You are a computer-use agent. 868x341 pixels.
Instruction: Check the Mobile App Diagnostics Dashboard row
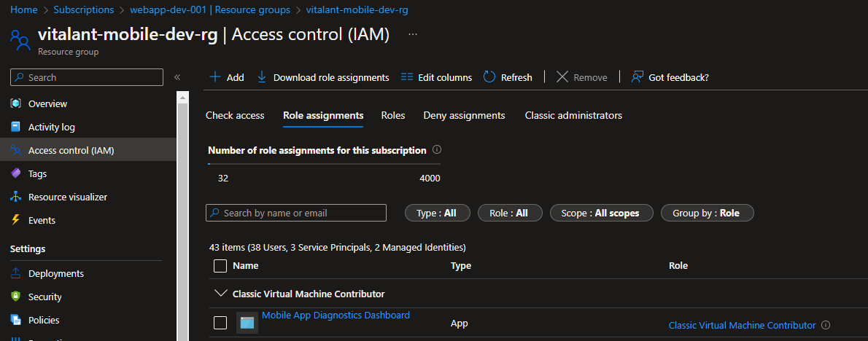coord(220,323)
